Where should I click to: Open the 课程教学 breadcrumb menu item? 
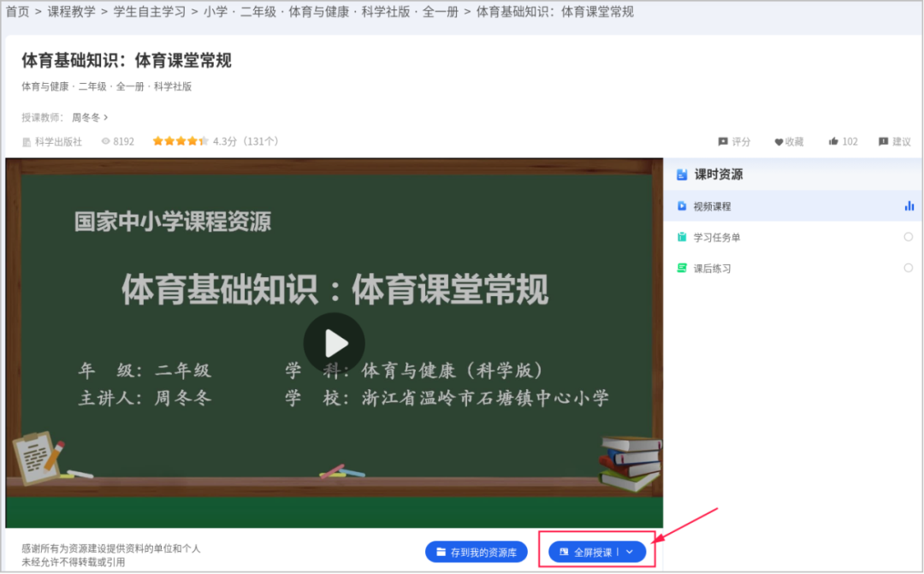click(x=71, y=12)
